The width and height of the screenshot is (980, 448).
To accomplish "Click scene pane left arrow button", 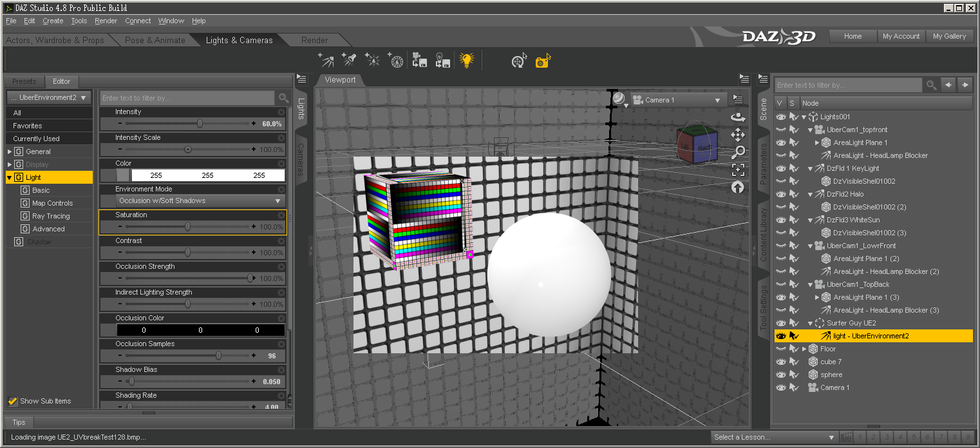I will point(948,85).
